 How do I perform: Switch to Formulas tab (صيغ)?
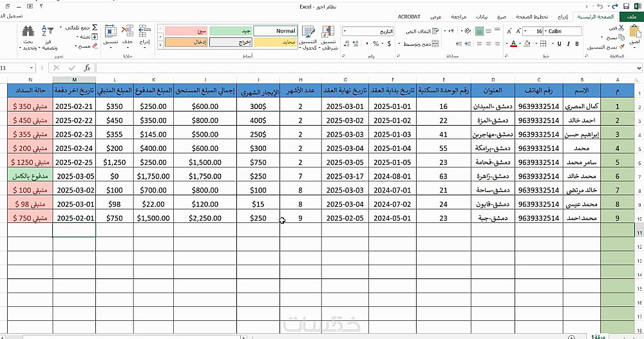(x=502, y=17)
